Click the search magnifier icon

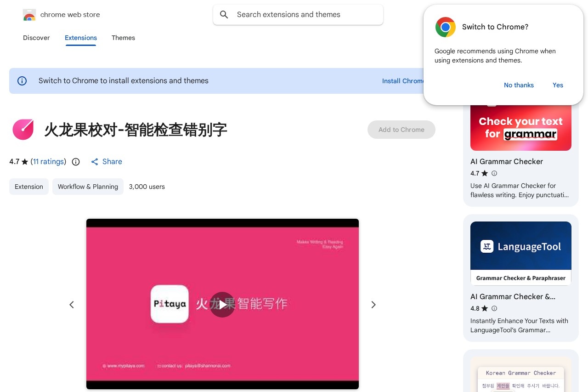click(x=224, y=15)
